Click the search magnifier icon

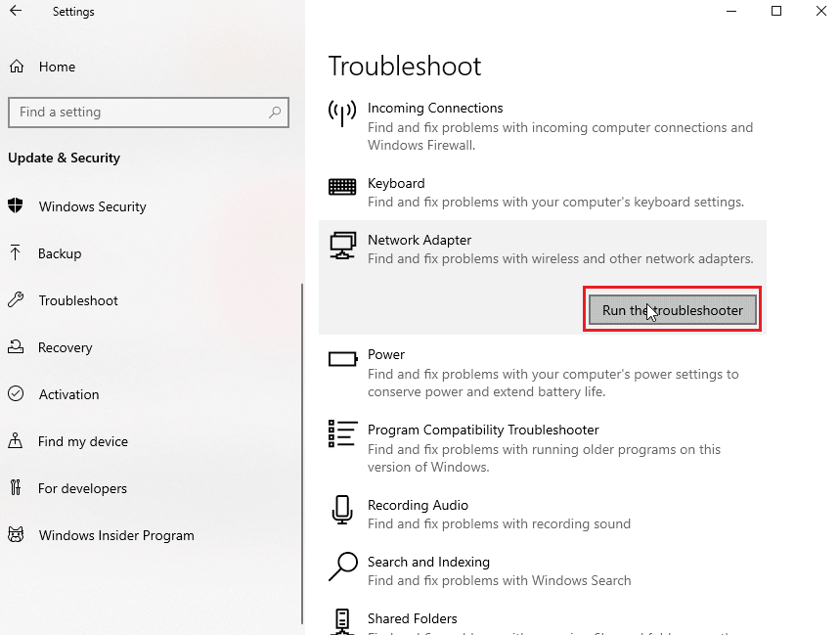(x=276, y=113)
